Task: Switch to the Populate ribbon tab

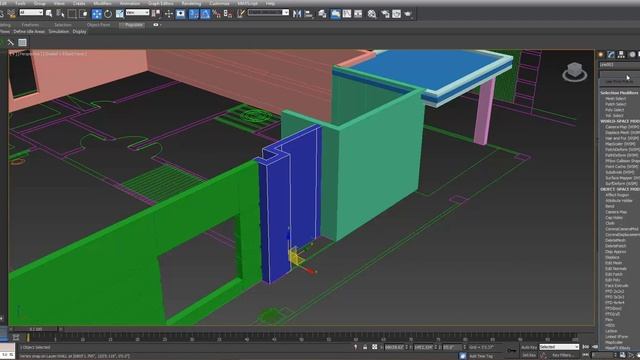Action: 133,25
